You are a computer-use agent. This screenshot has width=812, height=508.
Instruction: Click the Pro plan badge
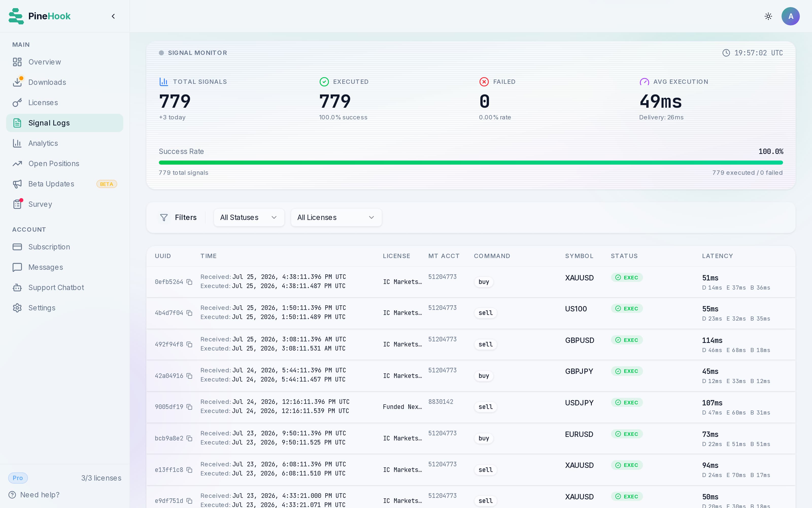(18, 478)
